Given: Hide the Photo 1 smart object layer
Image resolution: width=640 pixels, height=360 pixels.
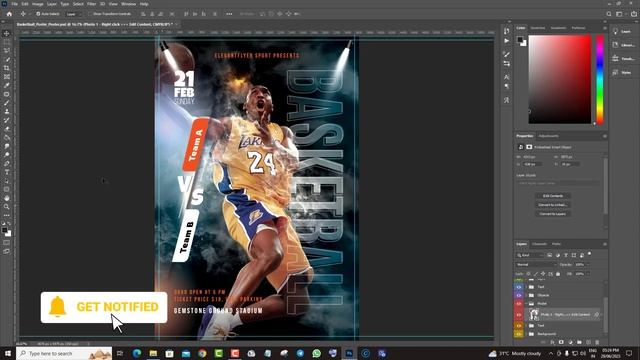Looking at the screenshot, I should coord(519,315).
